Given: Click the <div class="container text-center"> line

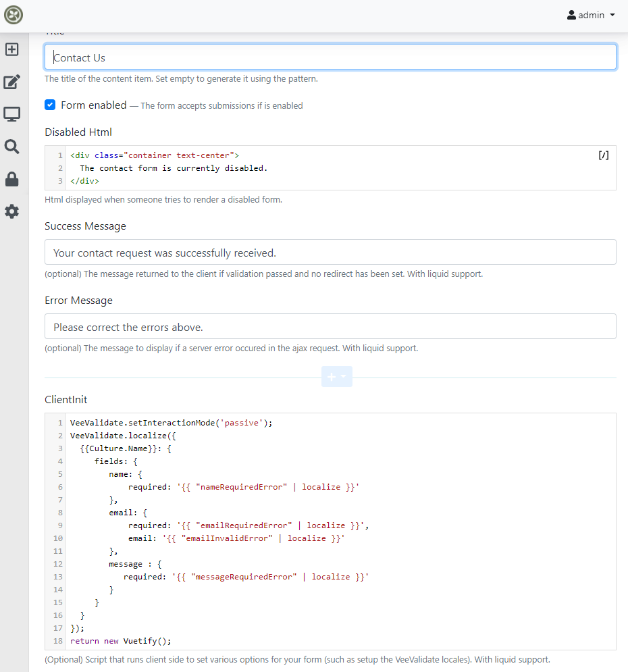Looking at the screenshot, I should pyautogui.click(x=155, y=155).
